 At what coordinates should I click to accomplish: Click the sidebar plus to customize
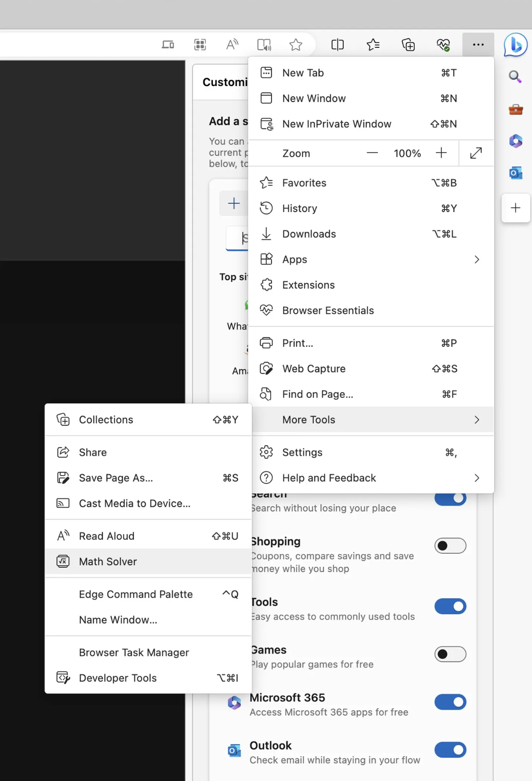point(515,208)
